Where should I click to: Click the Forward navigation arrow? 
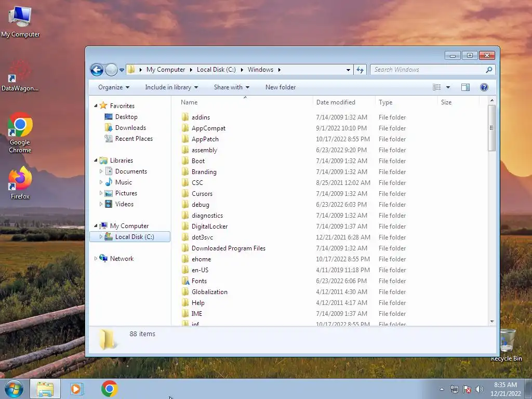[x=111, y=70]
